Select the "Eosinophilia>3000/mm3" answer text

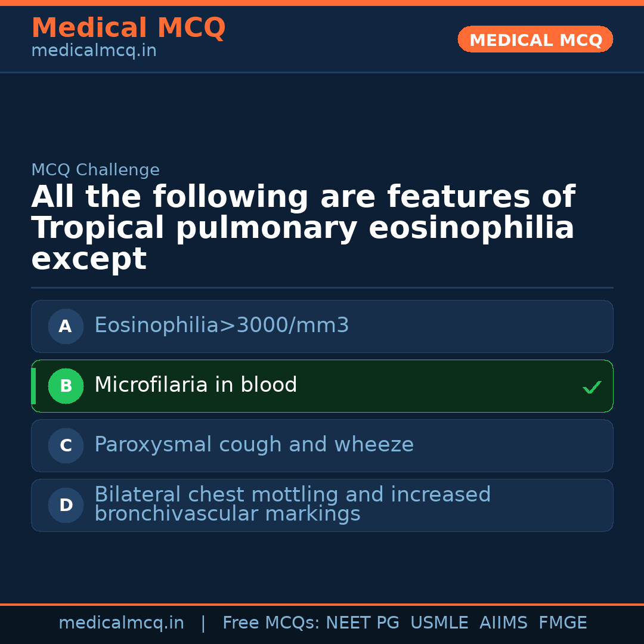coord(221,326)
